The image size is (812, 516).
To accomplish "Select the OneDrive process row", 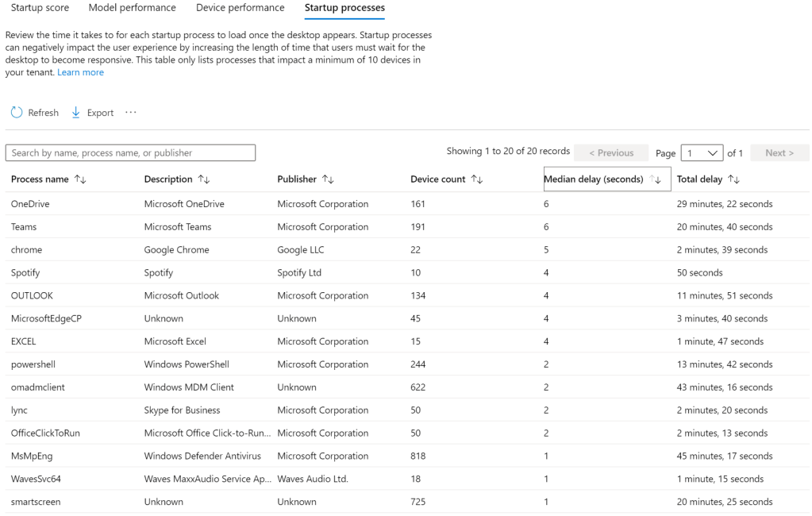I will (30, 204).
